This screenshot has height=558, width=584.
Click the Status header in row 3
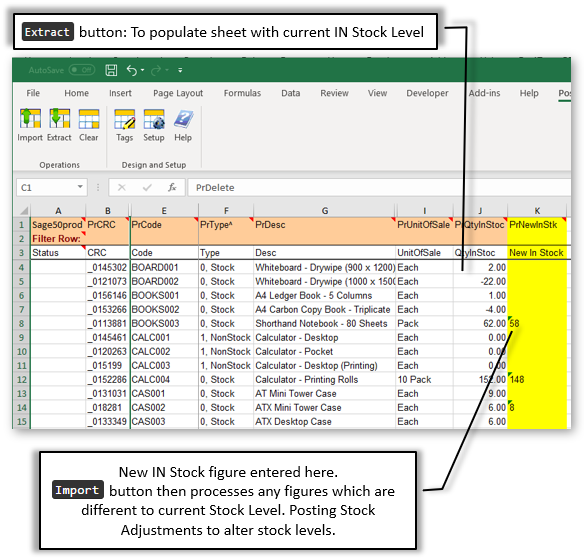pos(58,253)
